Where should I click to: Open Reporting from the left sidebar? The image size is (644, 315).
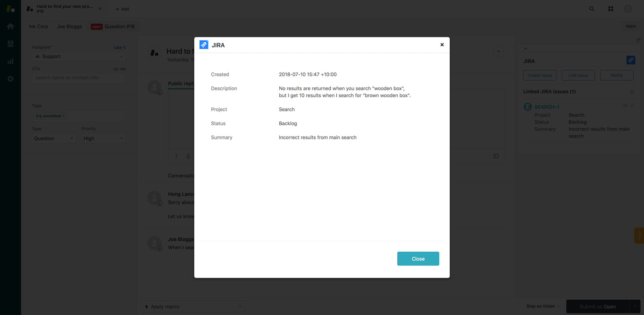10,61
